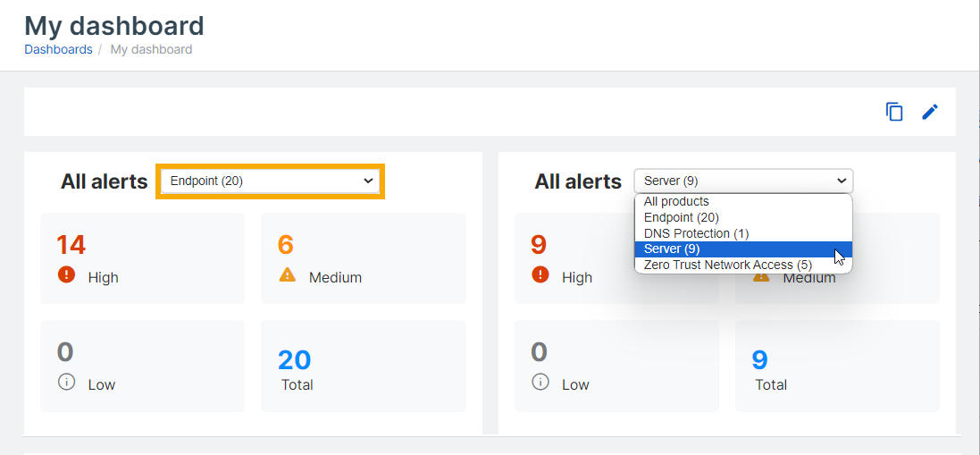Open the 14 High alerts count
Screen dimensions: 980x455
pos(71,245)
